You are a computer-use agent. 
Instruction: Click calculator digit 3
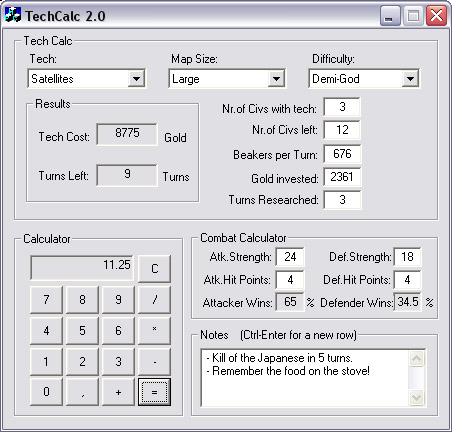point(118,362)
